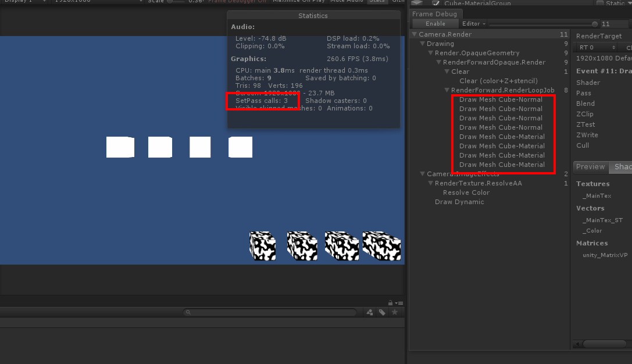Click the _Color vector entry

click(x=592, y=231)
